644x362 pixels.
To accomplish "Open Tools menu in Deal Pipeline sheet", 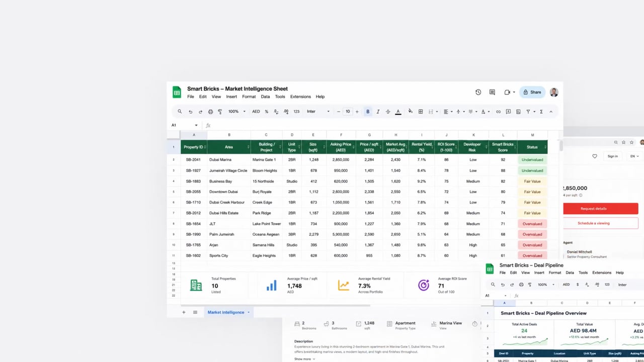I will 583,273.
